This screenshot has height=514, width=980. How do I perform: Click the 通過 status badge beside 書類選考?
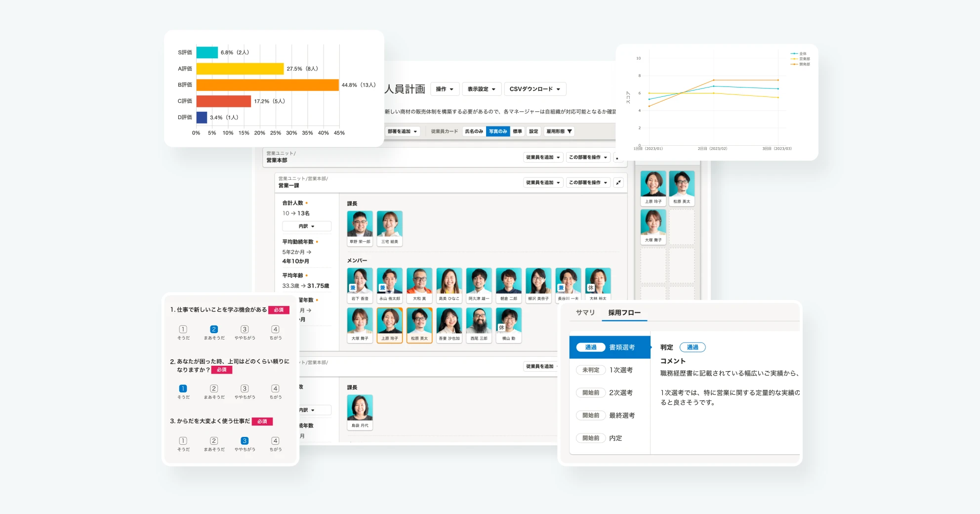click(591, 347)
